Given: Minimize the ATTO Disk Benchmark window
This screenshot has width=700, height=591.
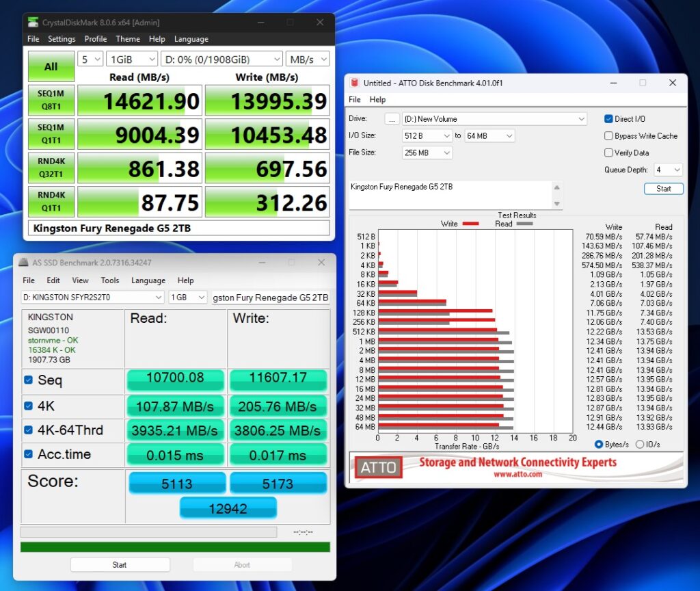Looking at the screenshot, I should [x=613, y=83].
